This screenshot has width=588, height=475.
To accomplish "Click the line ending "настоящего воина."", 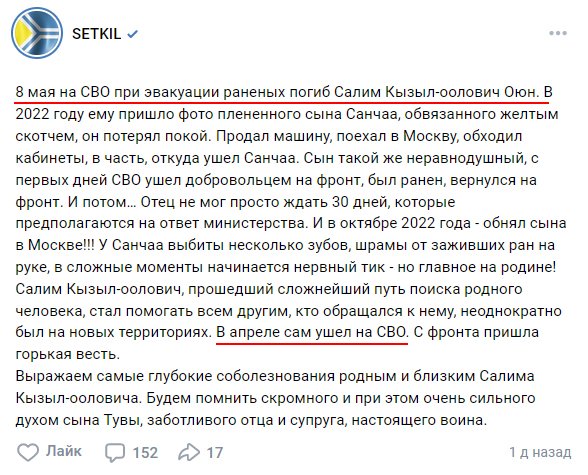I will pyautogui.click(x=251, y=420).
